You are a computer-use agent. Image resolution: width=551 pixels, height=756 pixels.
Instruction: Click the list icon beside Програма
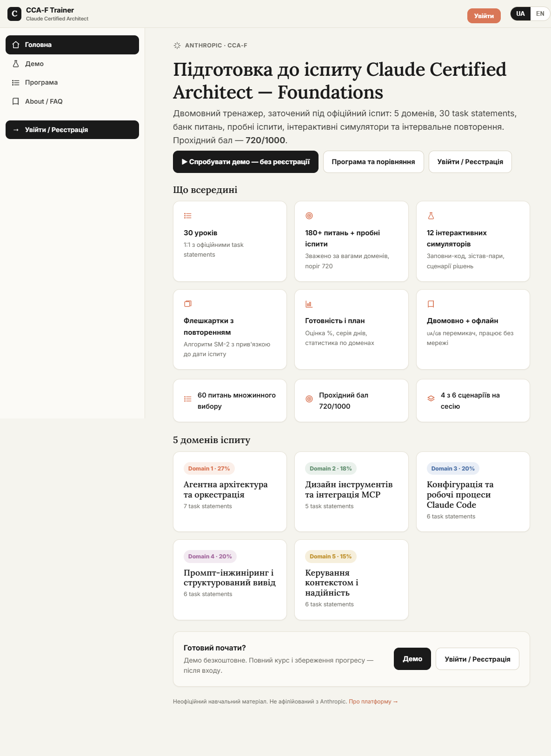point(16,82)
